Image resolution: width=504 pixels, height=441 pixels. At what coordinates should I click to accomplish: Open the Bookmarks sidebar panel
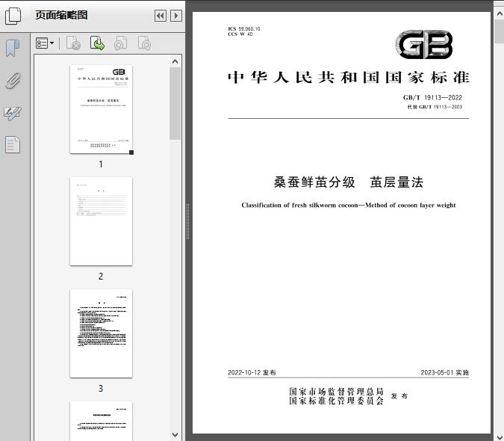tap(13, 49)
